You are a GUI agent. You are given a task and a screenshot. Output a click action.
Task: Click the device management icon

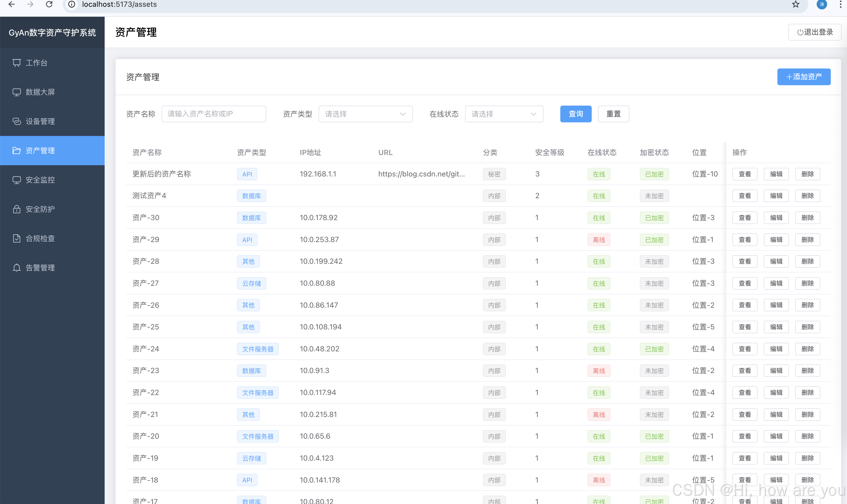click(16, 121)
